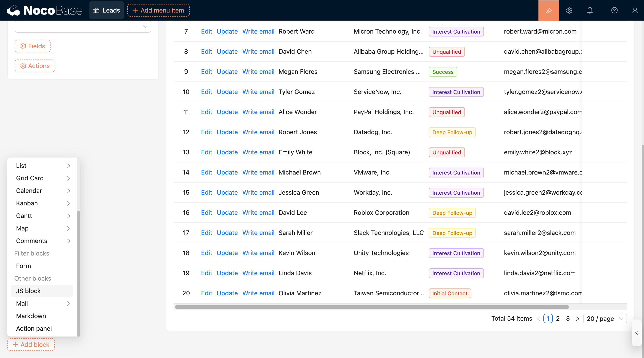Select Markdown block option
644x358 pixels.
click(x=31, y=316)
